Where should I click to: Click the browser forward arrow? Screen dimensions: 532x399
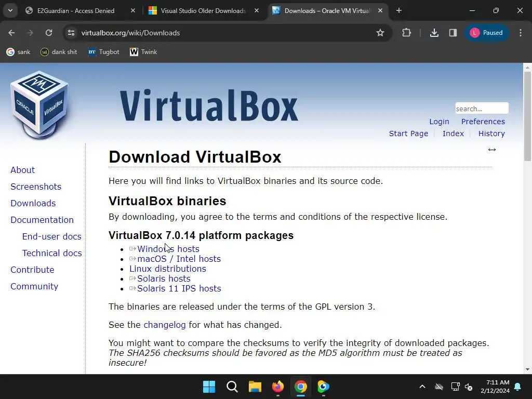[x=30, y=33]
